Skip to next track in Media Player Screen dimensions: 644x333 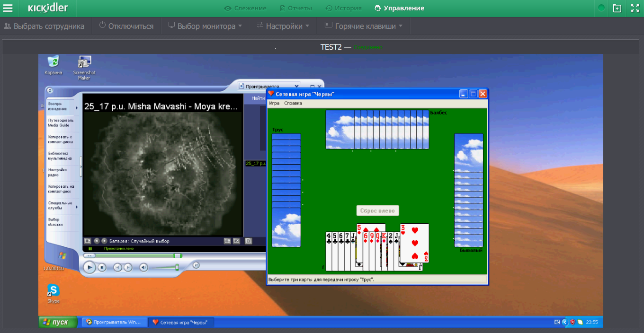coord(128,268)
